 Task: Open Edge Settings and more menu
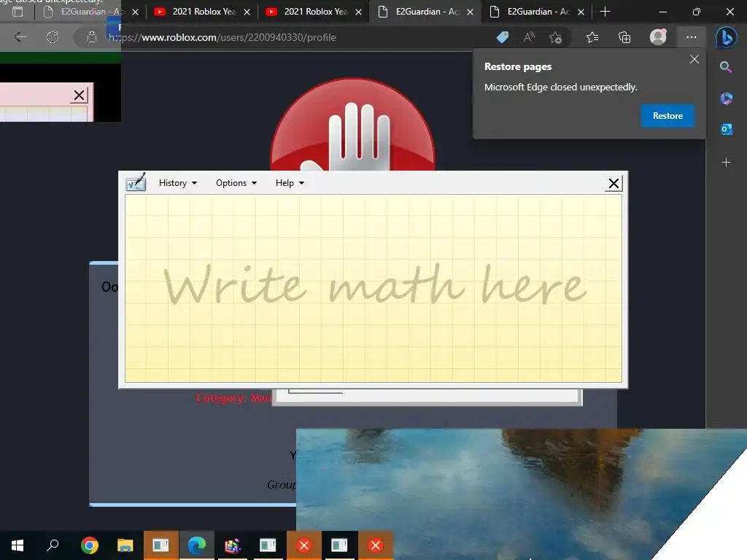pos(692,37)
